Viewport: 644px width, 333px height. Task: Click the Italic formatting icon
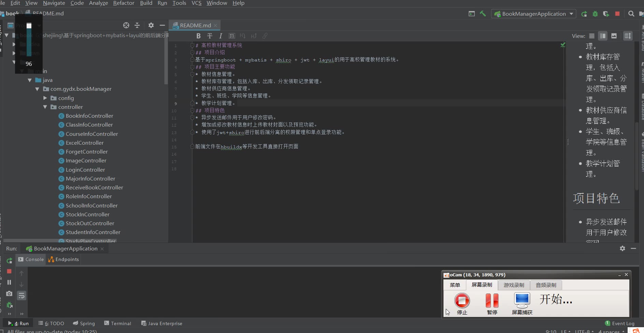pyautogui.click(x=221, y=36)
